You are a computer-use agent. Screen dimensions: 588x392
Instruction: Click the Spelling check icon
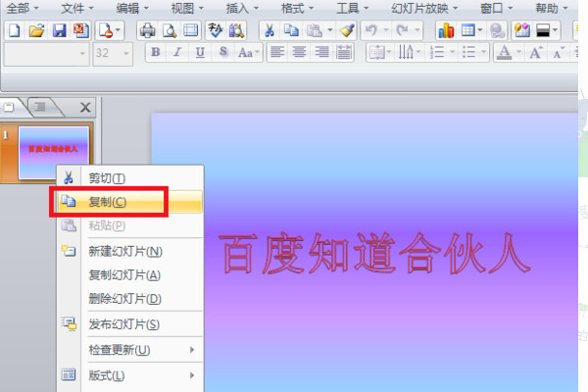tap(216, 30)
